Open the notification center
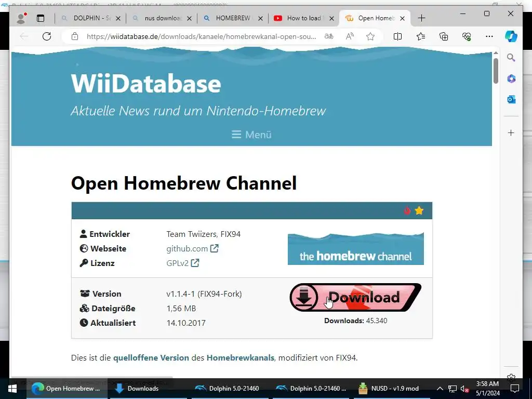The width and height of the screenshot is (532, 399). pyautogui.click(x=515, y=389)
